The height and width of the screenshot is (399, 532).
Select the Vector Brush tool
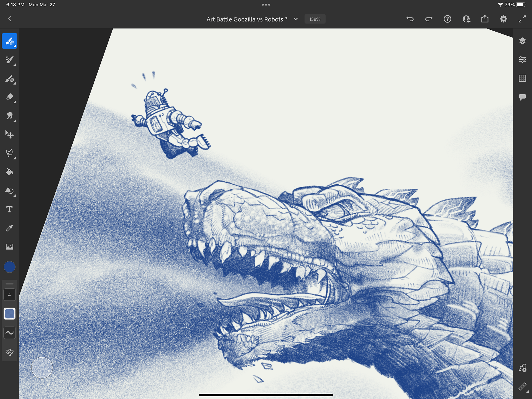tap(9, 78)
